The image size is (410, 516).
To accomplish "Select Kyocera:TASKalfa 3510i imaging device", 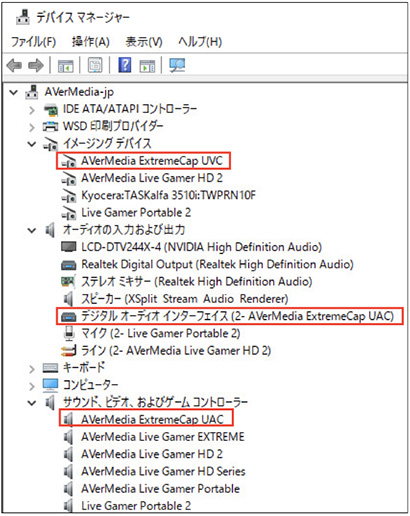I will point(168,195).
